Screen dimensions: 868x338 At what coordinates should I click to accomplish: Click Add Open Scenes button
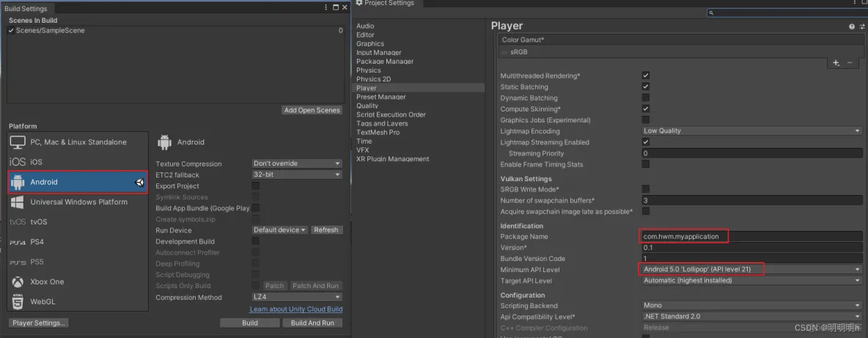[312, 110]
